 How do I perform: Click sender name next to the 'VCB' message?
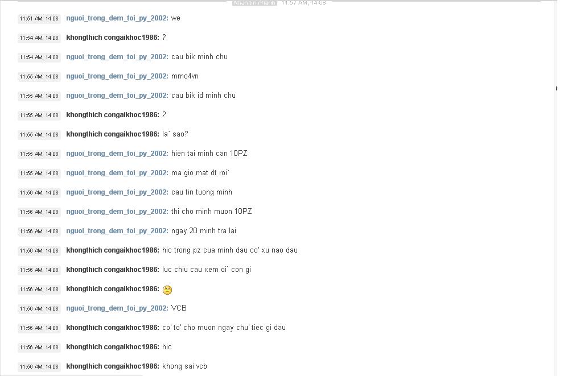(x=117, y=308)
